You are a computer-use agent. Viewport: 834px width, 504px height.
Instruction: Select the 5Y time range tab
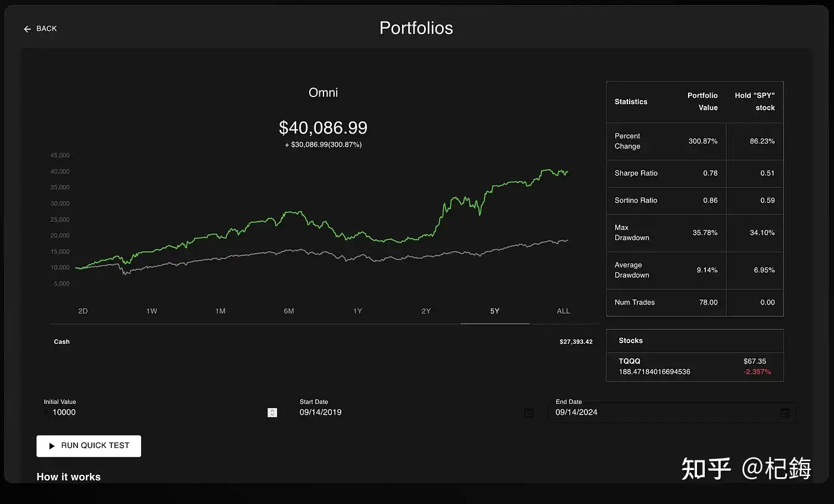494,311
